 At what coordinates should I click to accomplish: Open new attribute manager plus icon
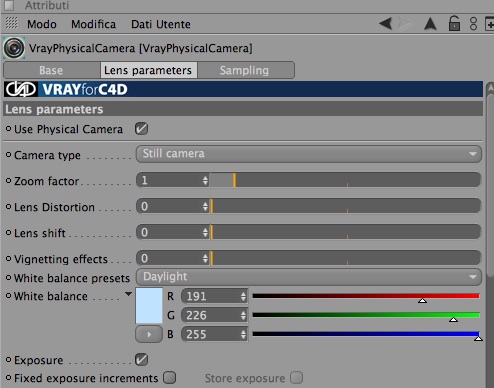coord(490,24)
